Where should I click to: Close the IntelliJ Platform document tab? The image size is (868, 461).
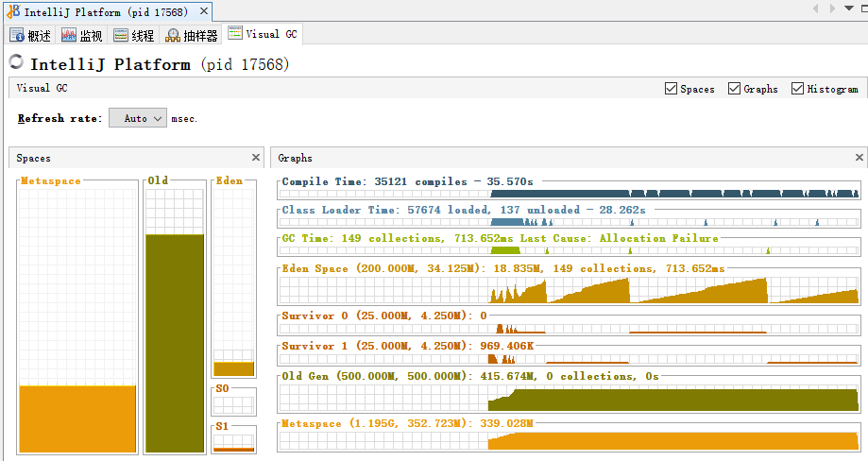[202, 11]
